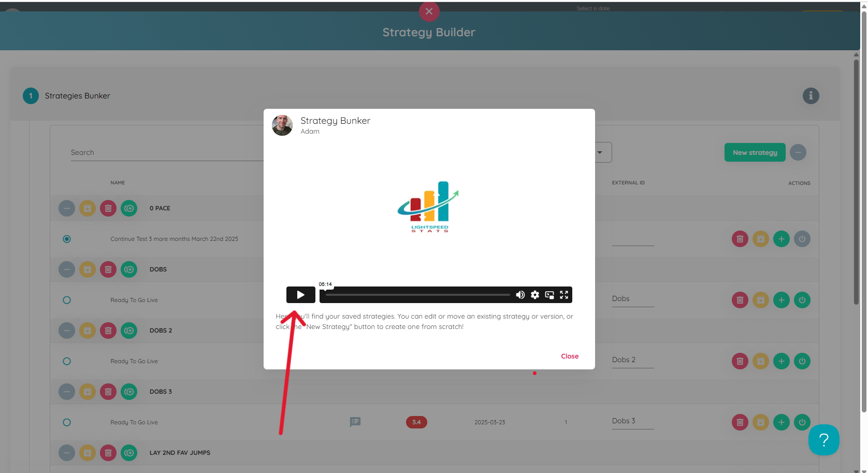
Task: Open video player settings gear
Action: pos(535,295)
